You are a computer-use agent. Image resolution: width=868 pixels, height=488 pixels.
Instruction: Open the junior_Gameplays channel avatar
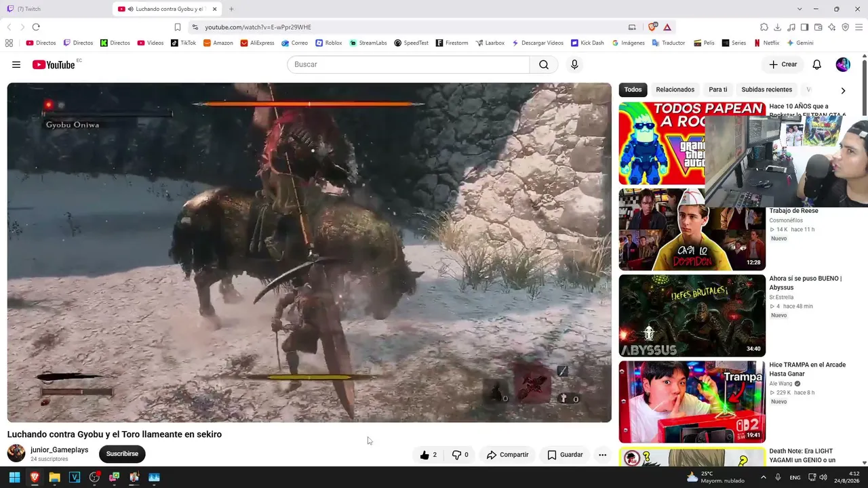point(16,453)
